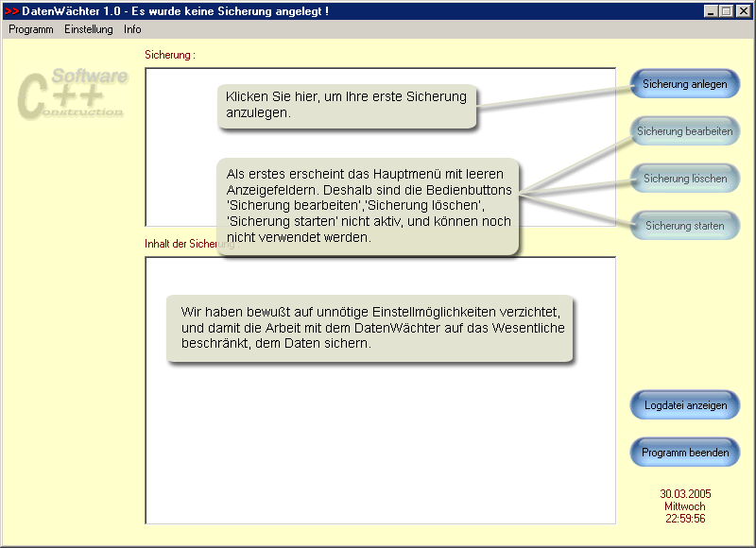The height and width of the screenshot is (548, 756).
Task: Click the tooltip about simplified settings
Action: [x=372, y=331]
